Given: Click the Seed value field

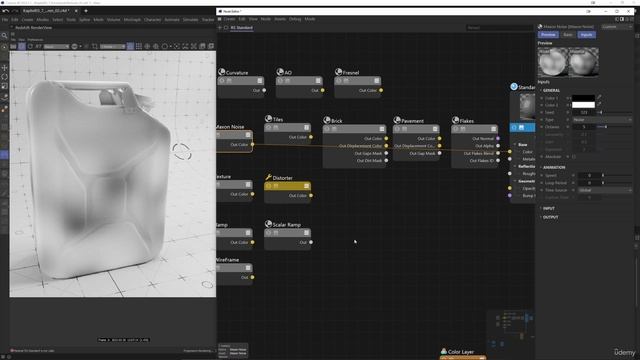Looking at the screenshot, I should (584, 112).
